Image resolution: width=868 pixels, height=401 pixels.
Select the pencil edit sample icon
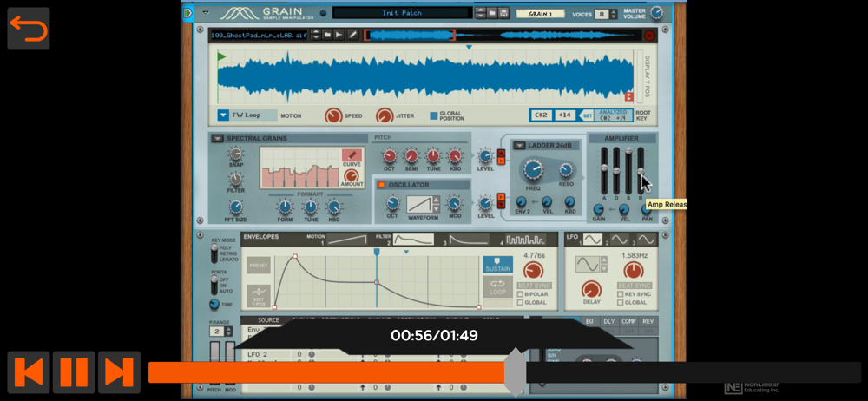352,35
